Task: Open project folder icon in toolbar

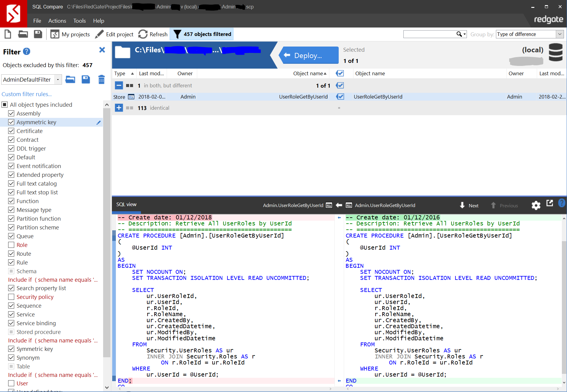Action: (23, 34)
